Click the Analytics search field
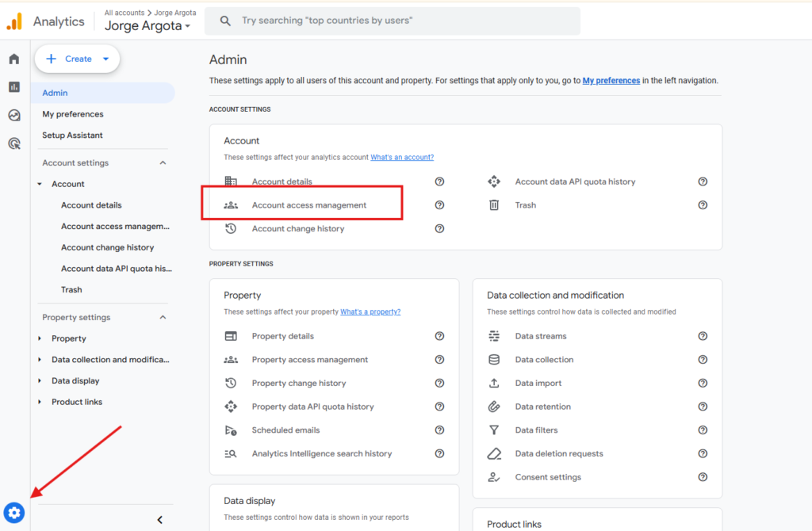This screenshot has height=531, width=812. click(393, 21)
